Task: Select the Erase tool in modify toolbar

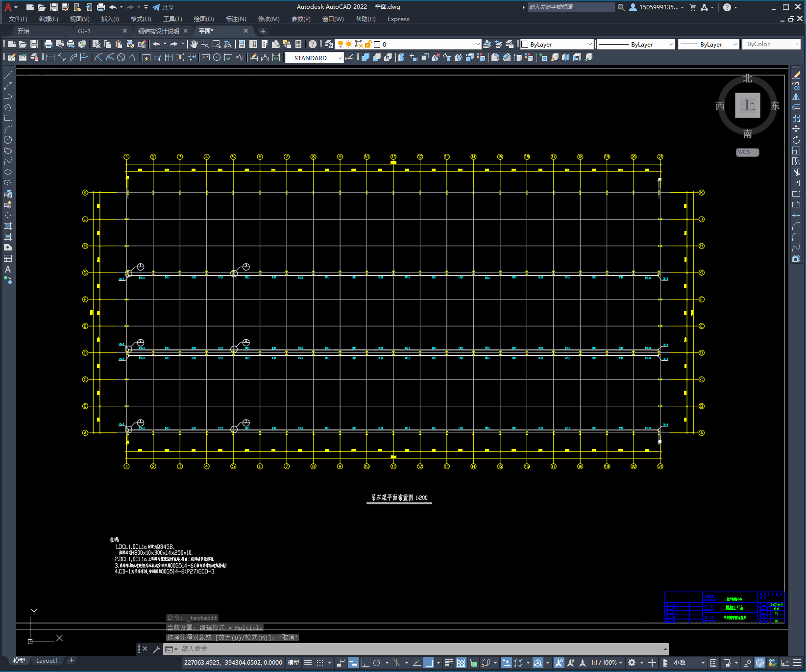Action: point(796,75)
